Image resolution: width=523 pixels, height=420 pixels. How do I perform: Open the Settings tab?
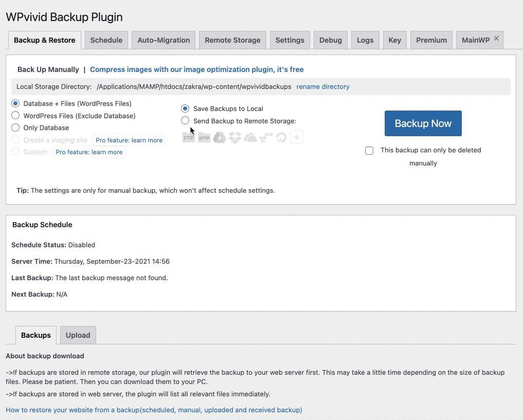point(290,40)
